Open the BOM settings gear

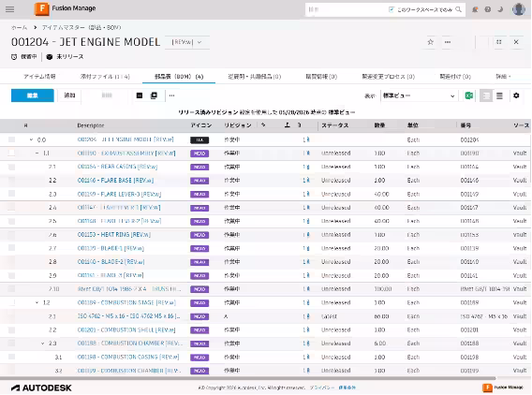pyautogui.click(x=516, y=96)
